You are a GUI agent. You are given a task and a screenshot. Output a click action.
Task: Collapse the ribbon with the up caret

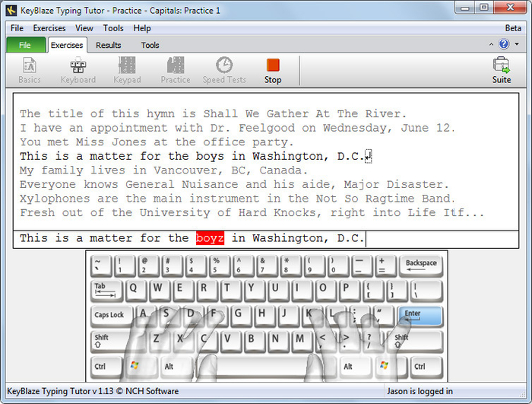[x=491, y=45]
